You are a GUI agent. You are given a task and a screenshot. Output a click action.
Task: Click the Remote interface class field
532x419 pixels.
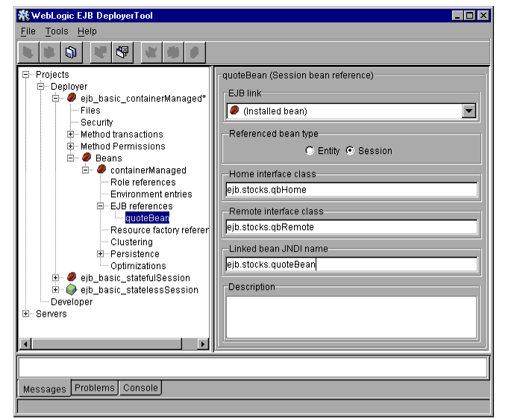pos(351,227)
